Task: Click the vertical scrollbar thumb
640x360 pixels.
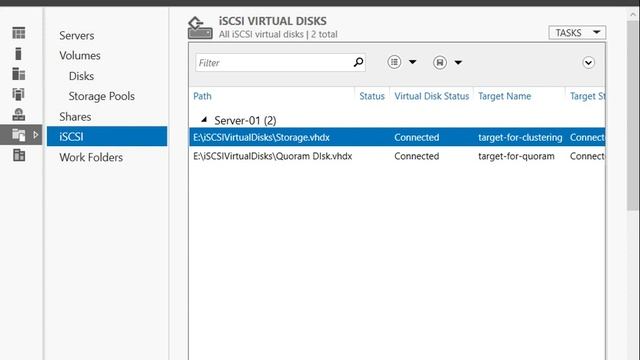Action: click(633, 116)
